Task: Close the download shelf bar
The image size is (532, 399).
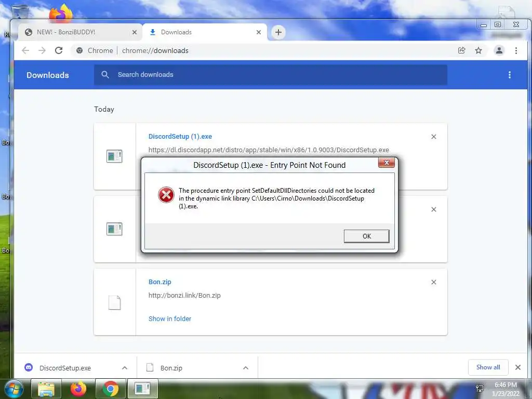Action: coord(518,367)
